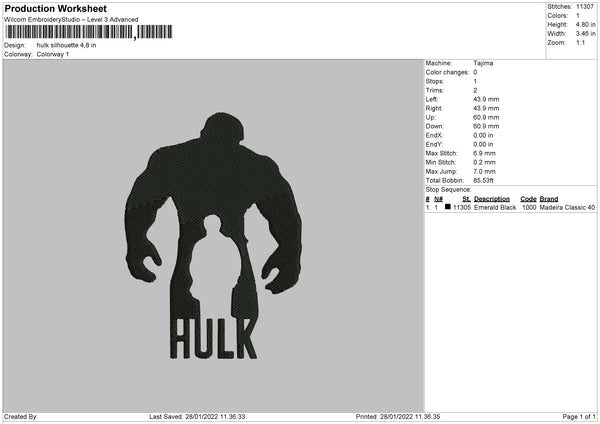Click the Page 1 of 1 indicator

579,416
